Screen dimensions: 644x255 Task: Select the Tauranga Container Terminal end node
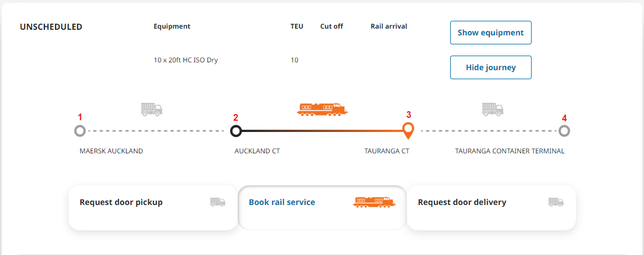[x=564, y=131]
